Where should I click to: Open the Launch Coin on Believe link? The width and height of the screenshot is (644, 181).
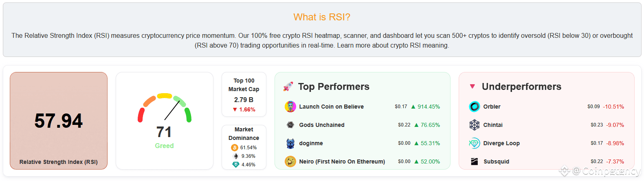tap(331, 107)
